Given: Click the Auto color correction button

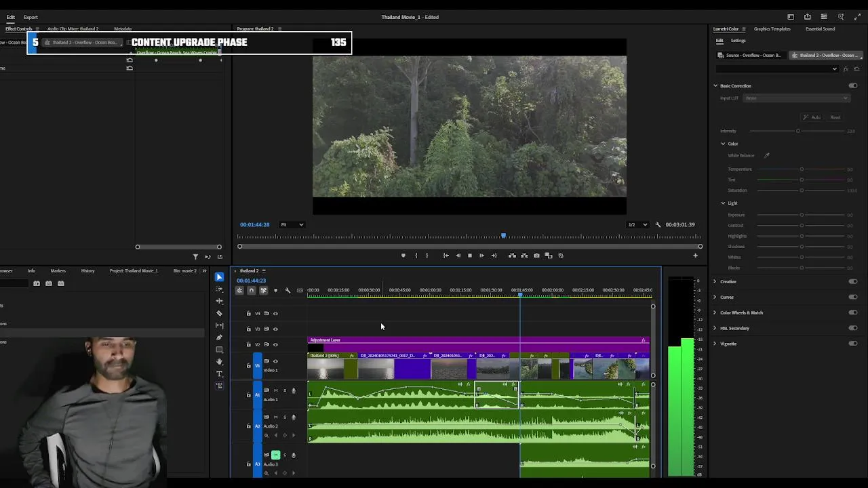Looking at the screenshot, I should (x=812, y=117).
